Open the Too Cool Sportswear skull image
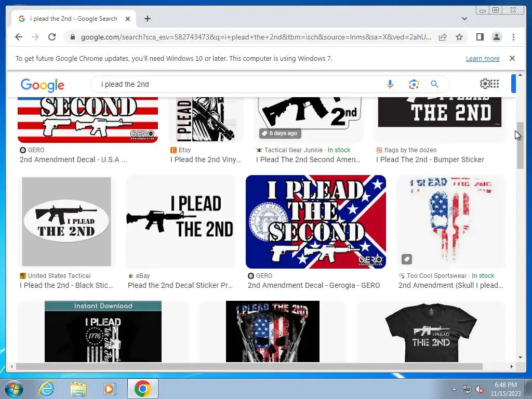 [x=450, y=221]
